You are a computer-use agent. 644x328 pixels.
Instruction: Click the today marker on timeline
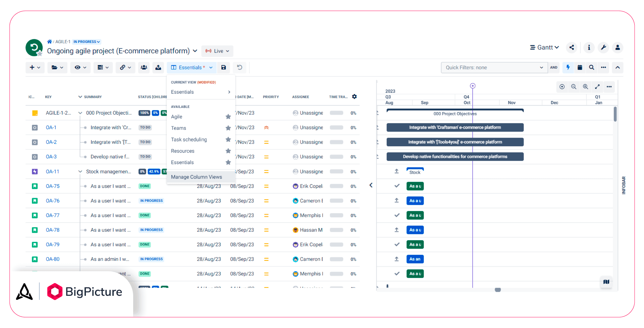click(x=473, y=86)
